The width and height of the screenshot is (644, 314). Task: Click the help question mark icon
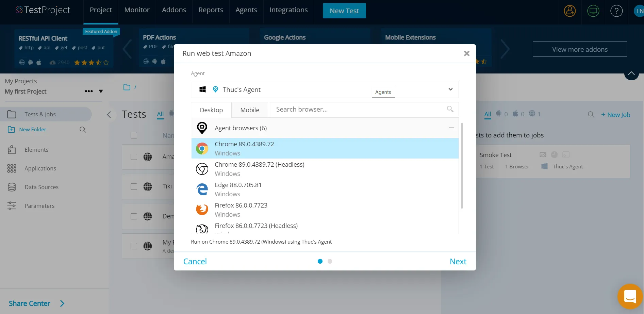point(616,11)
